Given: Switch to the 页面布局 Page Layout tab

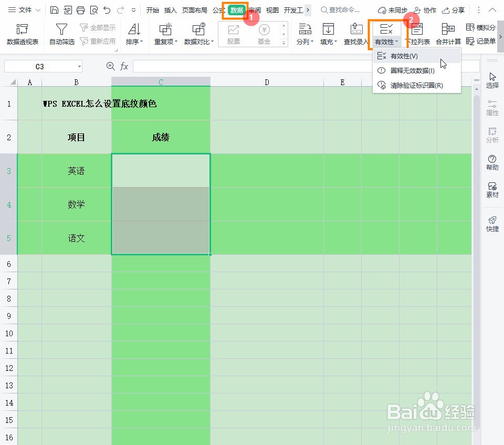Looking at the screenshot, I should pos(194,11).
